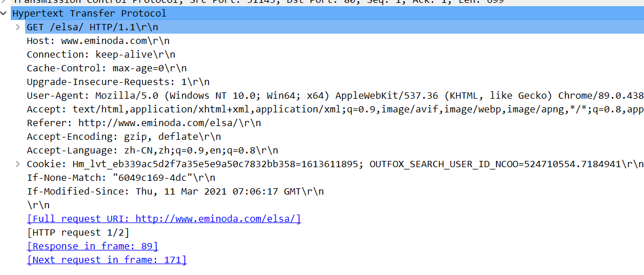Jump to Response in frame 89

(x=93, y=246)
